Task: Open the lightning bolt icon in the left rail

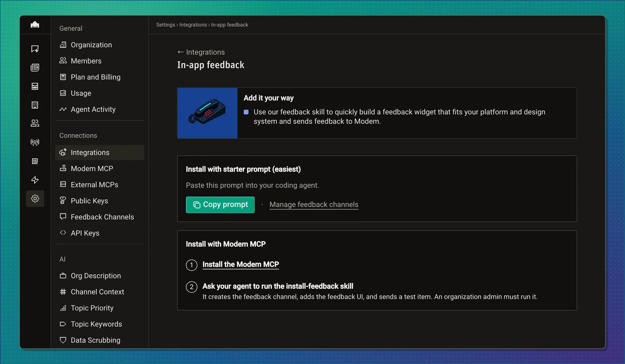Action: (35, 180)
